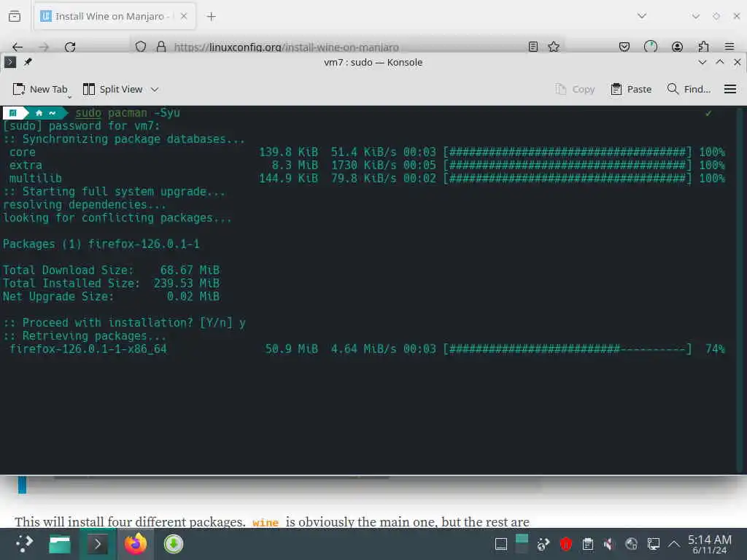The height and width of the screenshot is (560, 747).
Task: Switch virtual desktop with pager widget
Action: pyautogui.click(x=522, y=544)
